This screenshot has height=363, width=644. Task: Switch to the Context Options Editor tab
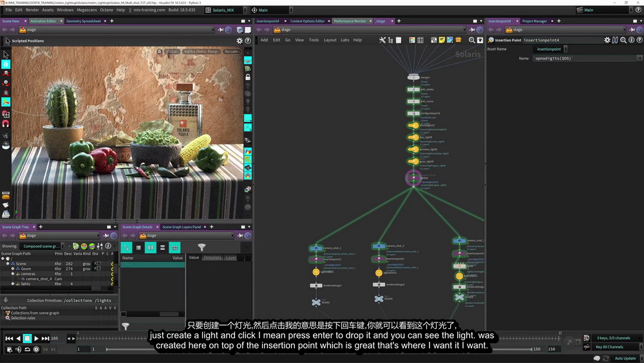[307, 21]
